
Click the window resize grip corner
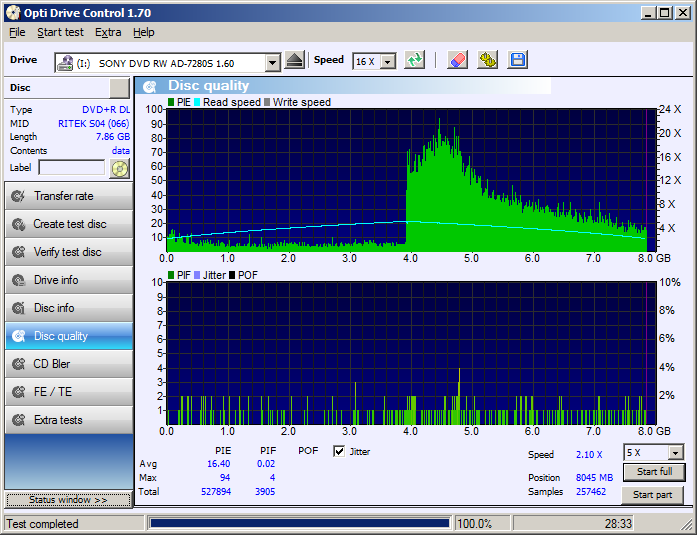click(687, 525)
